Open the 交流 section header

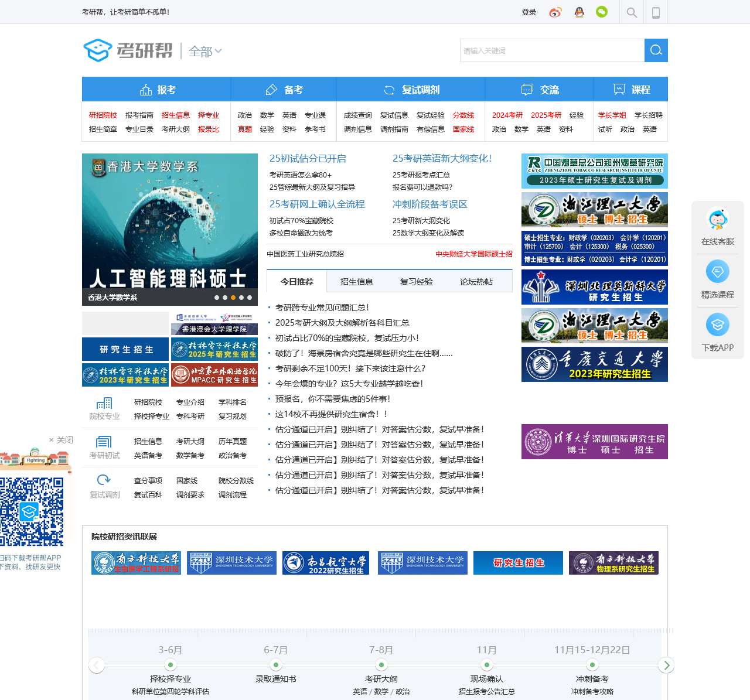pos(539,90)
